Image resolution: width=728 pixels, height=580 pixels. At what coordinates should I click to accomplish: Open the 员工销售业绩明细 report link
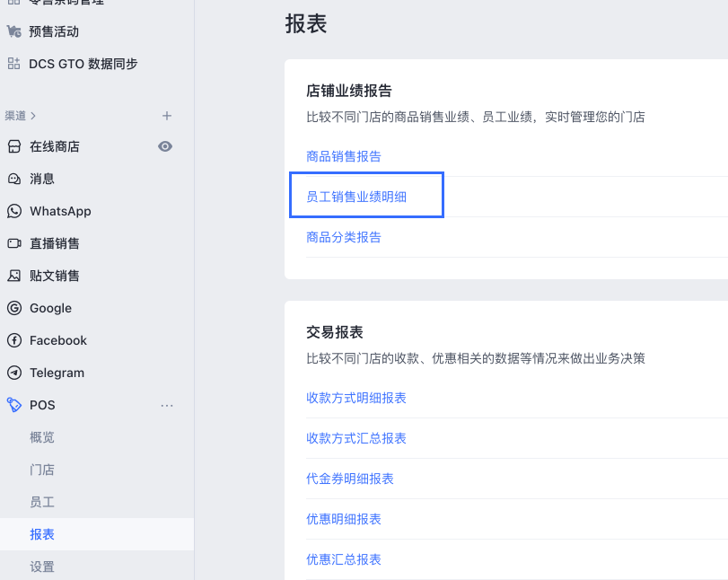356,197
